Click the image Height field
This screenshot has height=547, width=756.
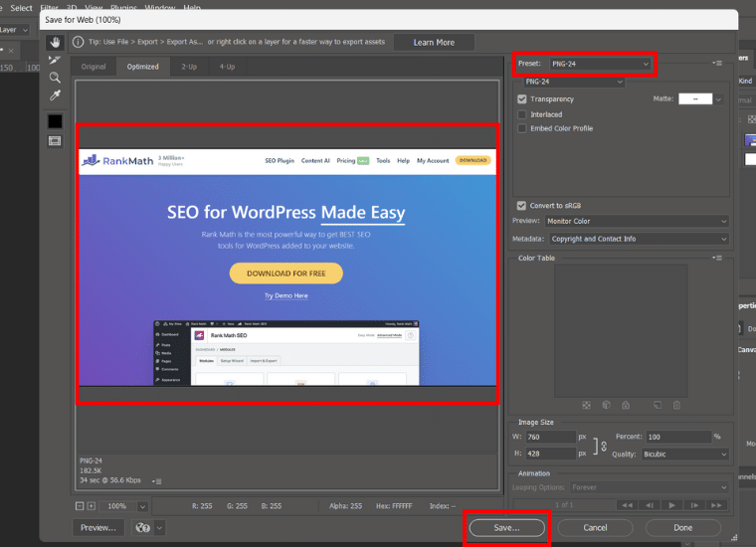pos(551,454)
